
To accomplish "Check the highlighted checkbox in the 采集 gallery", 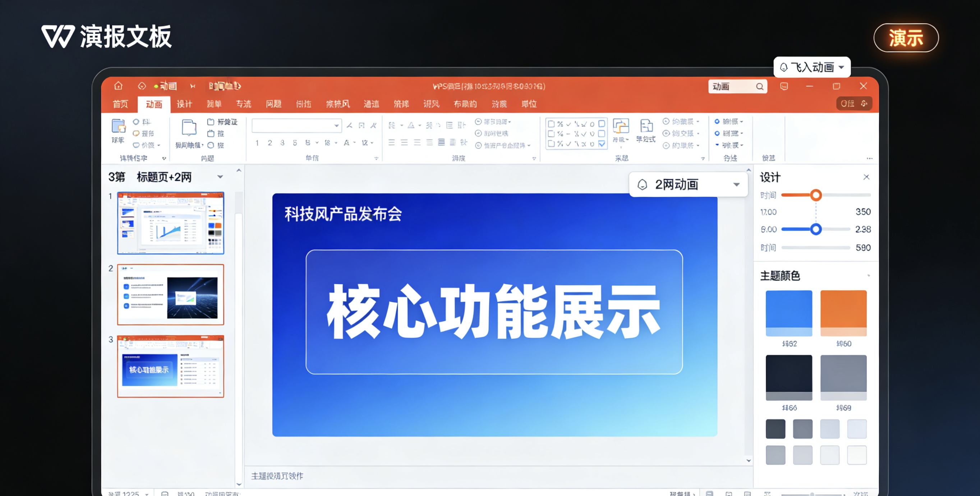I will [x=602, y=144].
